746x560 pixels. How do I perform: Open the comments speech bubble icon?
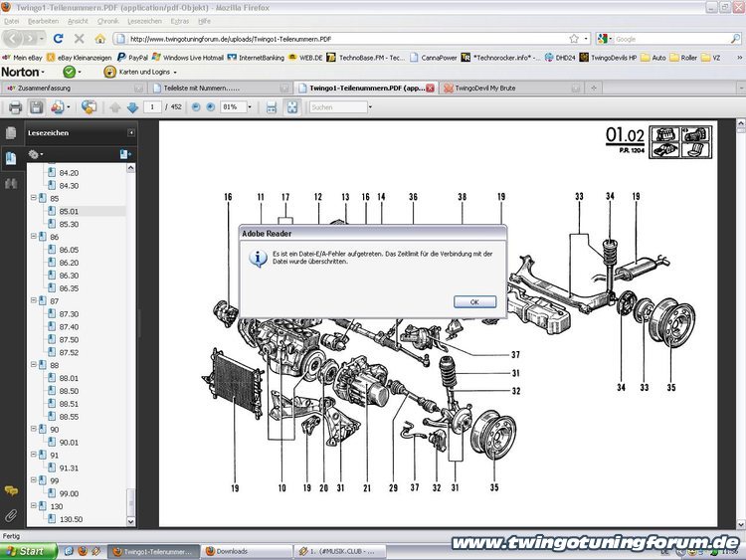11,491
